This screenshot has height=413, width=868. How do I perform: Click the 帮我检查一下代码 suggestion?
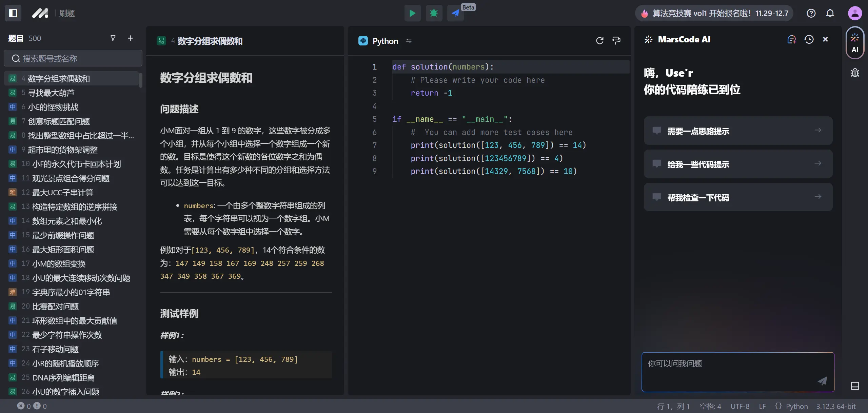point(738,197)
